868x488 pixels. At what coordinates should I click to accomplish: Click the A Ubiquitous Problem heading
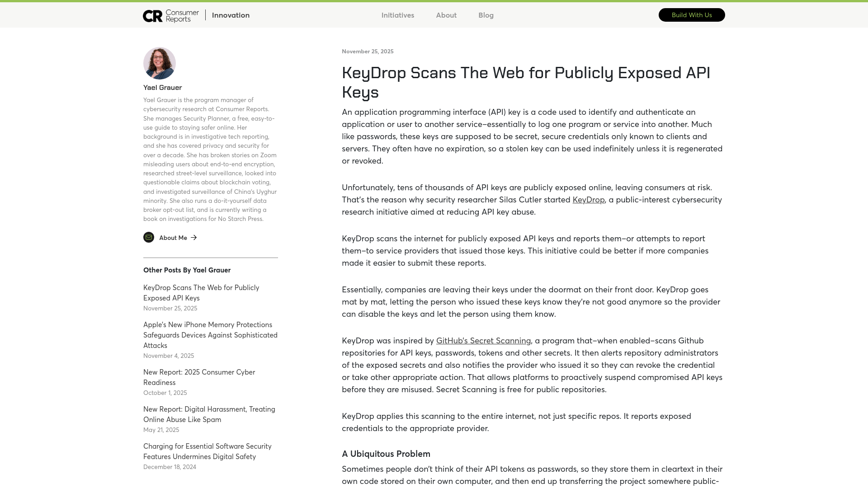click(x=386, y=454)
